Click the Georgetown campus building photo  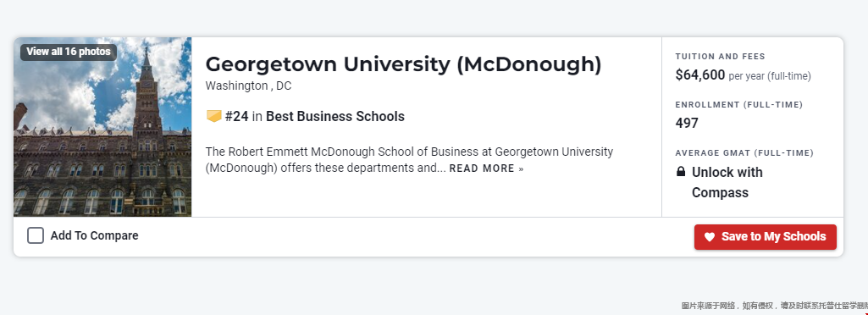[x=102, y=127]
